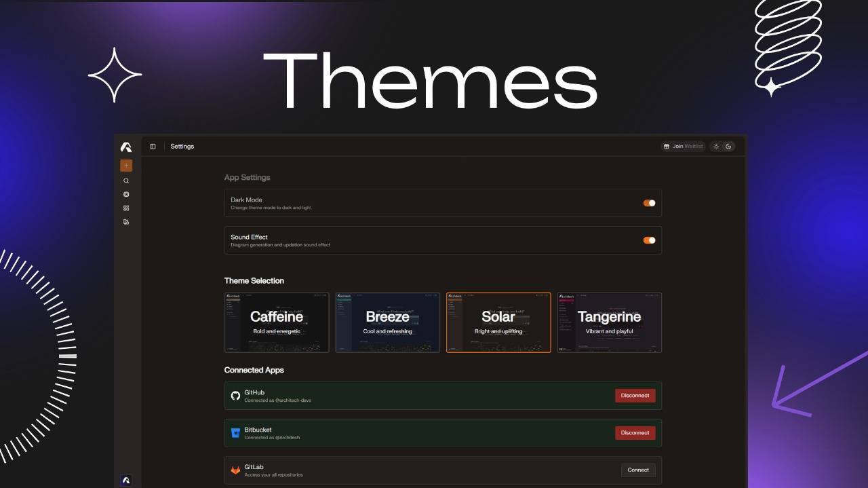Toggle the sidebar panel icon near Settings
The width and height of the screenshot is (868, 488).
click(x=152, y=146)
